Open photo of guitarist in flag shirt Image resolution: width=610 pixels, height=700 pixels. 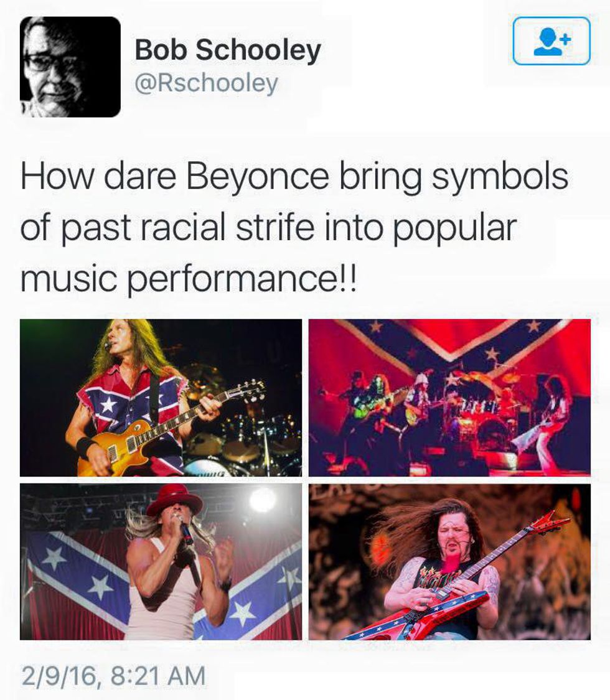161,398
